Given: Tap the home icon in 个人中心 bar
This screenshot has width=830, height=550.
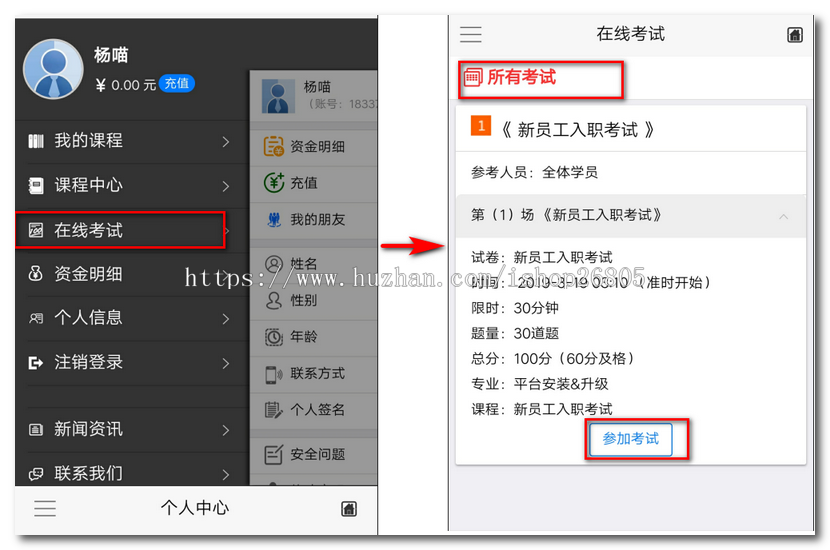Looking at the screenshot, I should tap(349, 509).
